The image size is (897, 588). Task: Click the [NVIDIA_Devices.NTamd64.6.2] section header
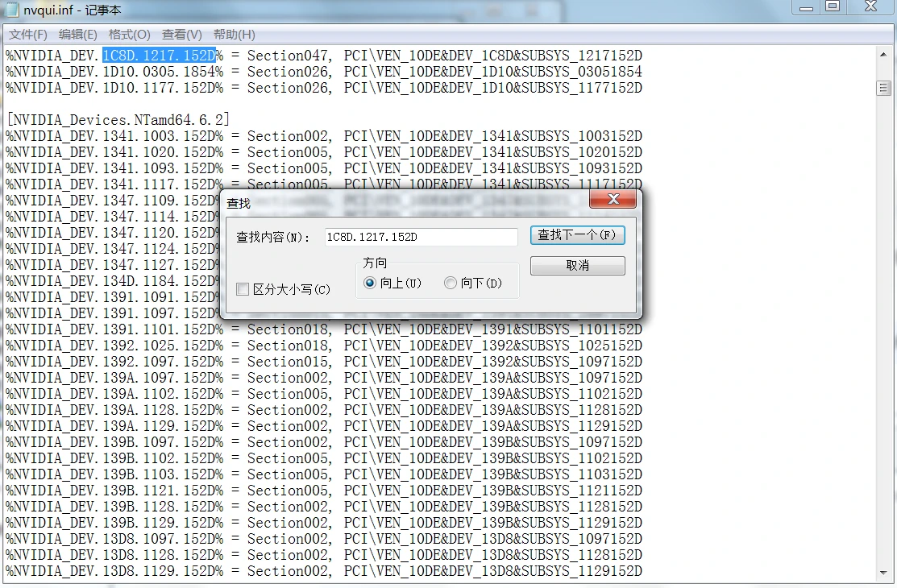click(118, 120)
